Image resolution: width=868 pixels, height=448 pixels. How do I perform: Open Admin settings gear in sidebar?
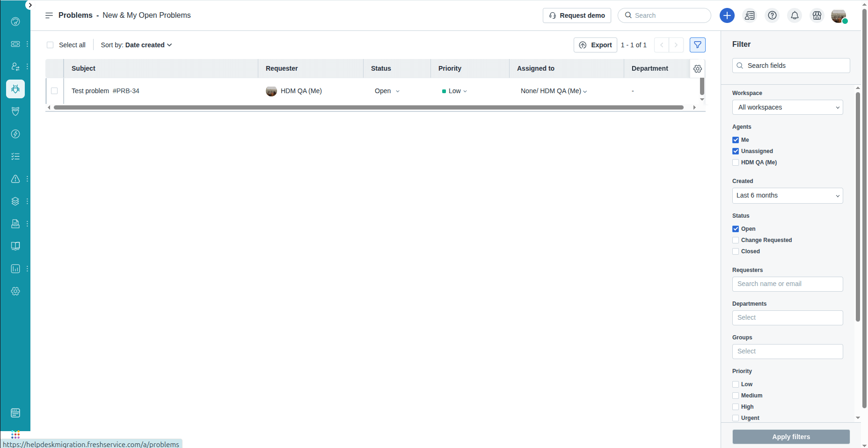[15, 291]
